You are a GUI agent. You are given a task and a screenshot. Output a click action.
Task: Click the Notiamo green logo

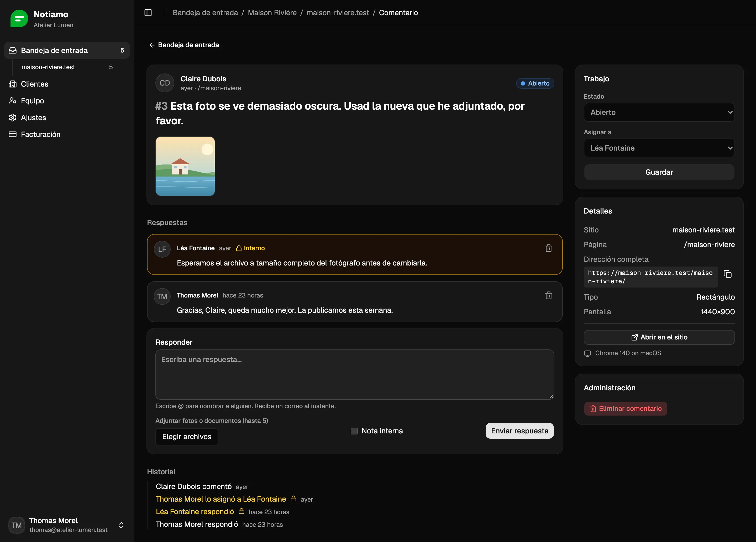19,19
